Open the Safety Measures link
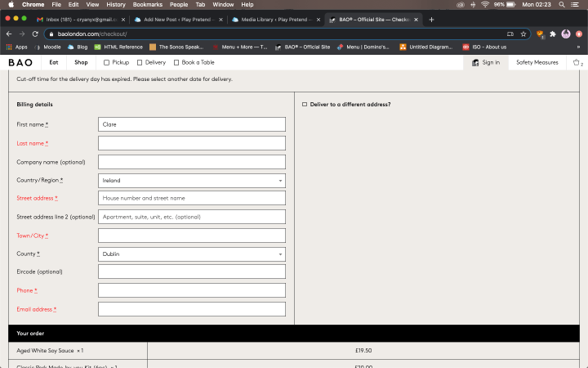This screenshot has width=588, height=368. [x=537, y=62]
